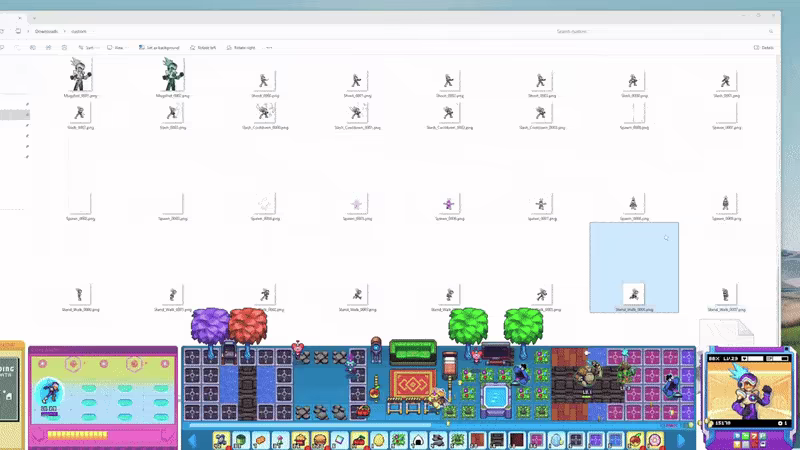Screen dimensions: 800x450
Task: Open the View dropdown menu
Action: point(117,47)
